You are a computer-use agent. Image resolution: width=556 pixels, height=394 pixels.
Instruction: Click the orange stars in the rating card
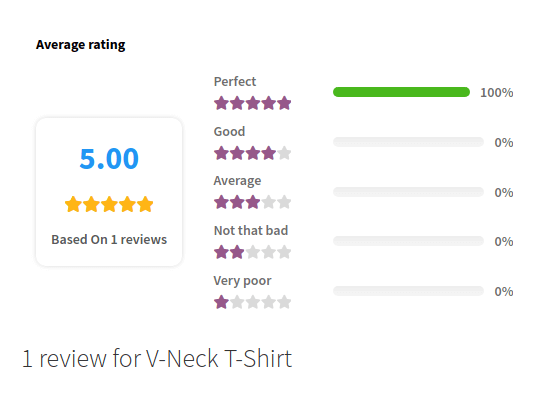tap(109, 204)
